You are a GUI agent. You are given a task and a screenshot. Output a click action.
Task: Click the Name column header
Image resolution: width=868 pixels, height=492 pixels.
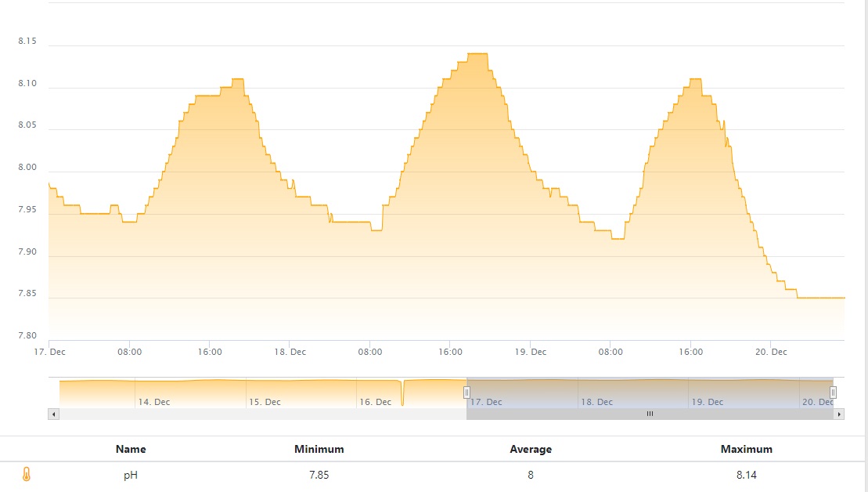tap(131, 450)
